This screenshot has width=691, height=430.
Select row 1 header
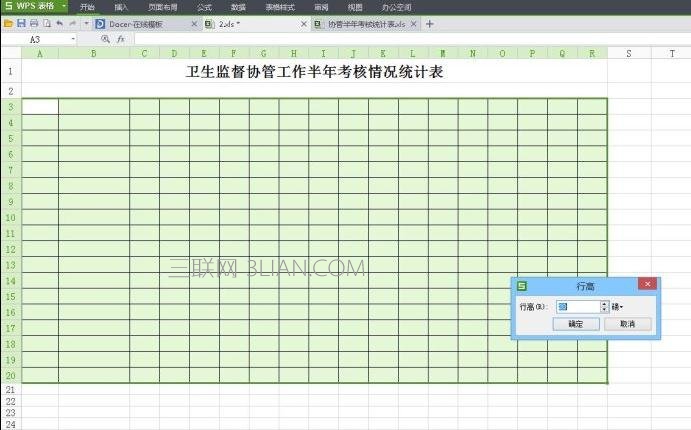click(11, 71)
